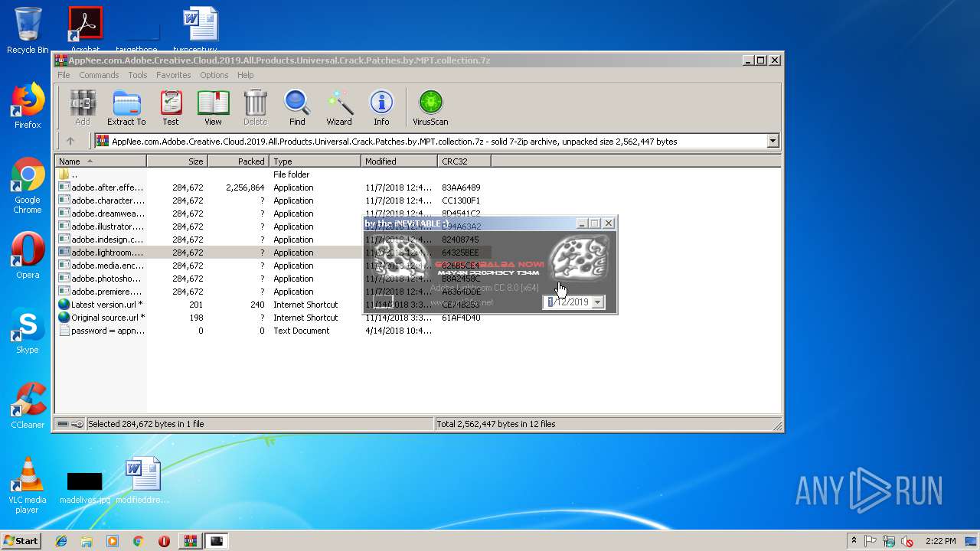
Task: Run the Test archive toolbar icon
Action: 171,107
